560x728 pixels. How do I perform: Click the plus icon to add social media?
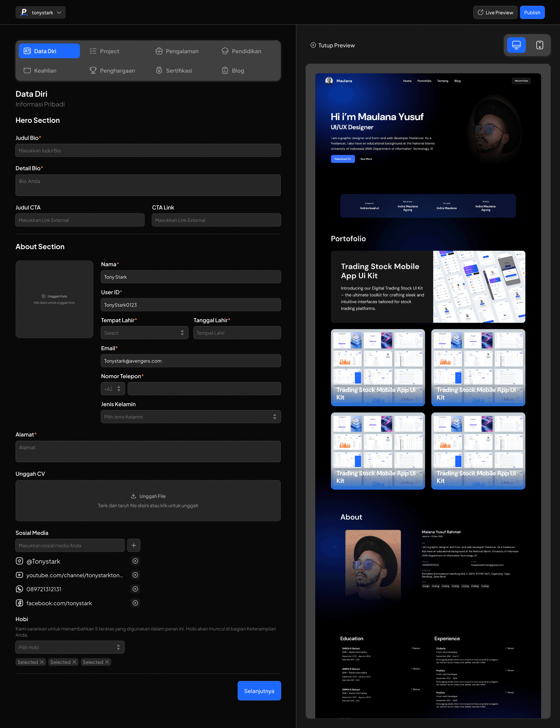134,545
